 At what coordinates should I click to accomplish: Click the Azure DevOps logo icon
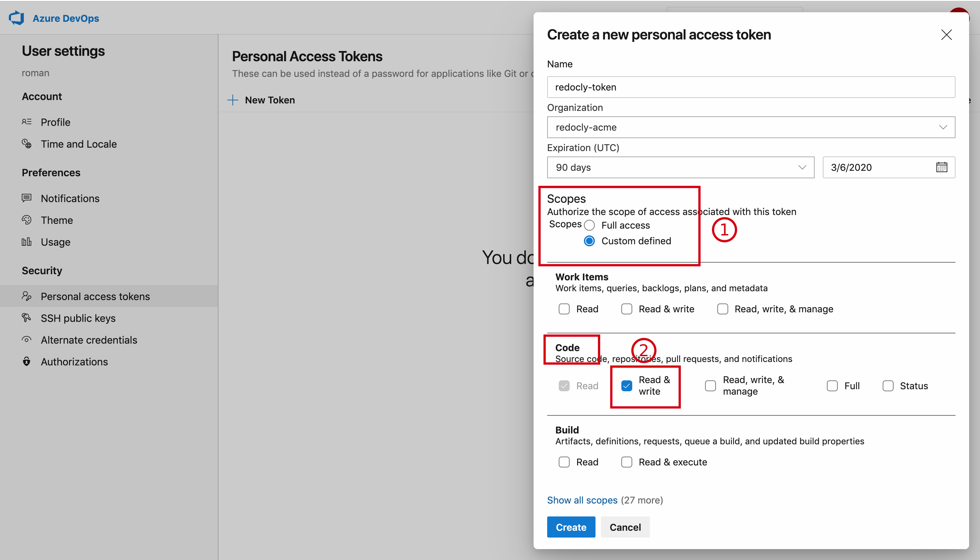17,18
